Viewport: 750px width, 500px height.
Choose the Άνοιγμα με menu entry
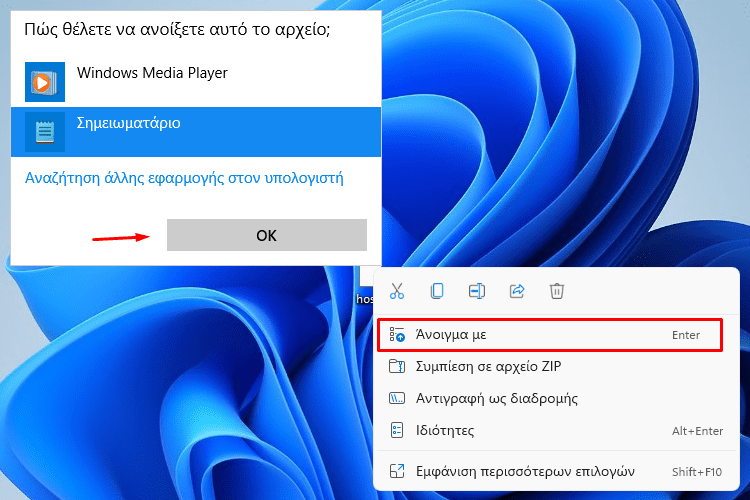coord(550,335)
